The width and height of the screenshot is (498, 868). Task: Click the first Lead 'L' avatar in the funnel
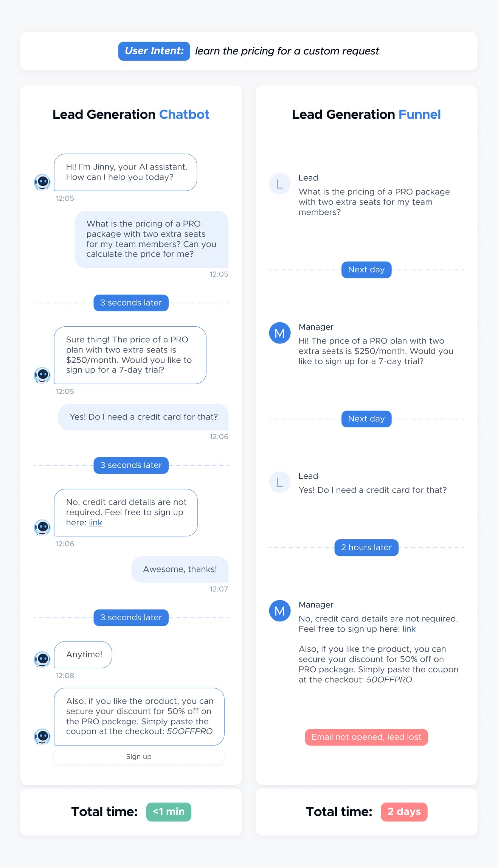coord(279,184)
